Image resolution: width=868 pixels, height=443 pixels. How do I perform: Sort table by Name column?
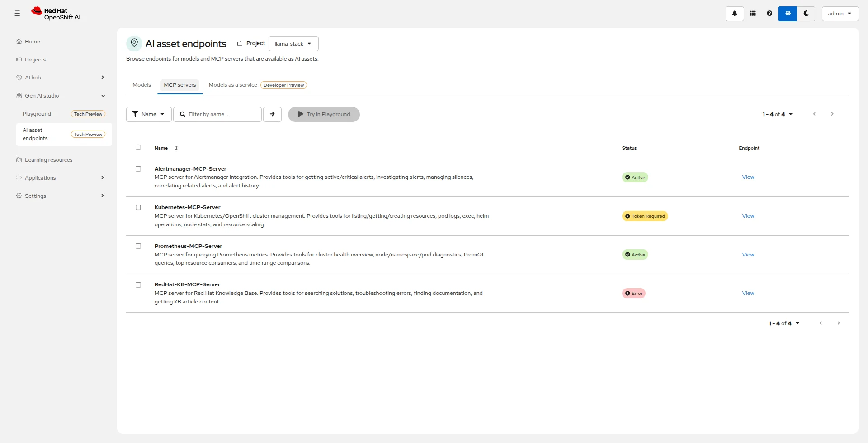click(166, 148)
